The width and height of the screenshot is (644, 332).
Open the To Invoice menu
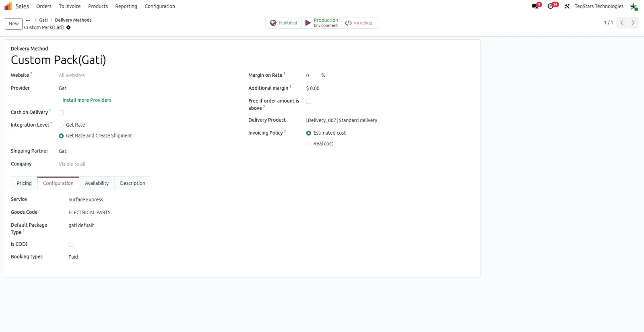(70, 6)
